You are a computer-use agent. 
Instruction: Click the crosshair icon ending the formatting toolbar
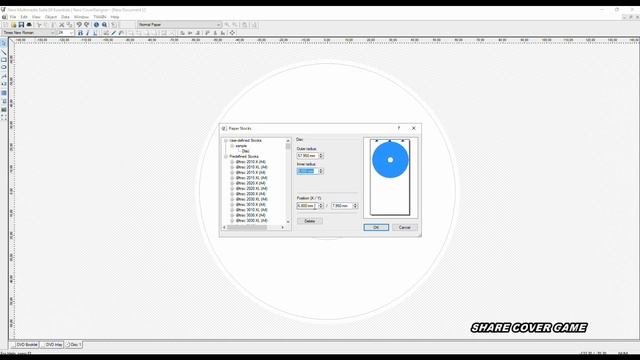(232, 33)
